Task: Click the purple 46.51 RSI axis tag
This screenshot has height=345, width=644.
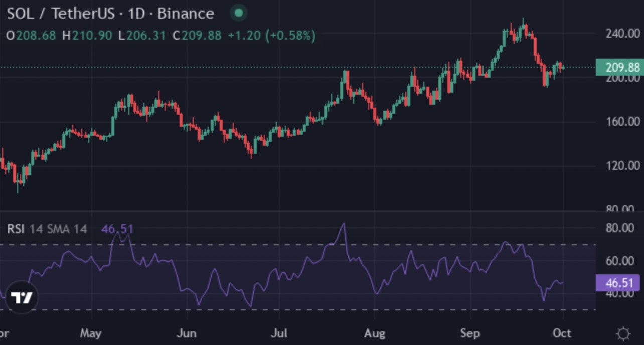Action: (619, 282)
